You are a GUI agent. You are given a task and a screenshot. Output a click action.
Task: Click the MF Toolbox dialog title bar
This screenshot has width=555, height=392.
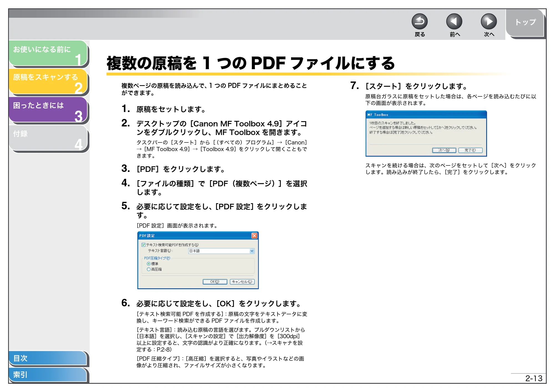tap(426, 114)
